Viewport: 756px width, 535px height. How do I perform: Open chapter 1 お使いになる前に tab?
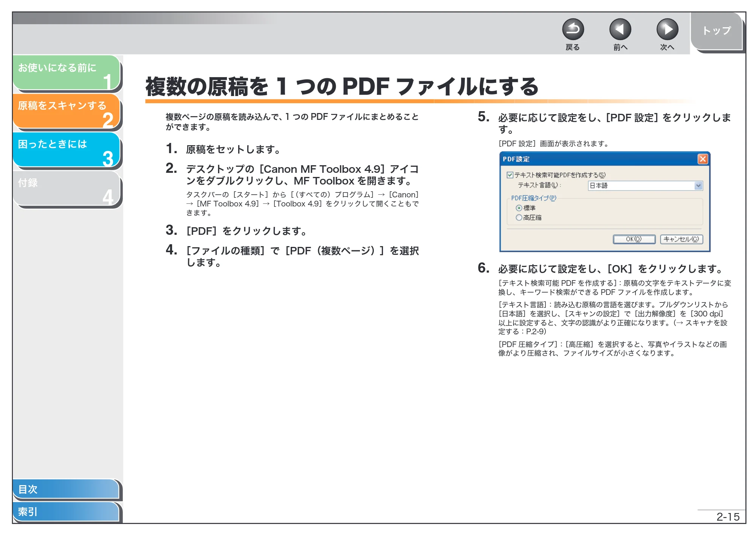(67, 73)
